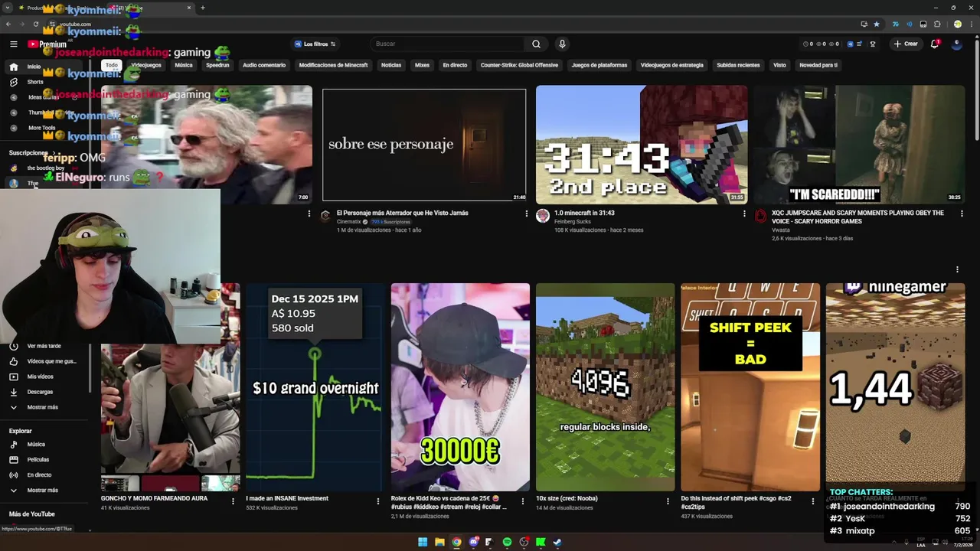Bookmark page with the star icon
The height and width of the screenshot is (551, 980).
click(877, 24)
